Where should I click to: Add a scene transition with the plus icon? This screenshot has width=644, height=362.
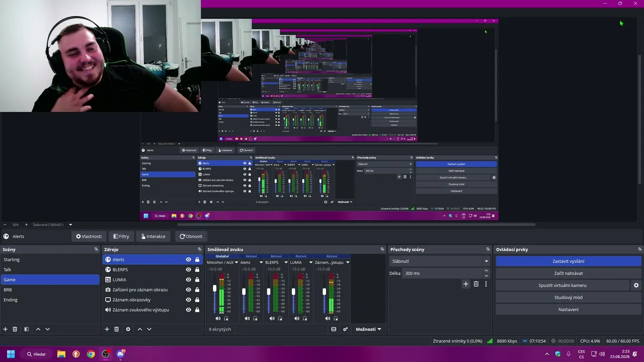(466, 284)
